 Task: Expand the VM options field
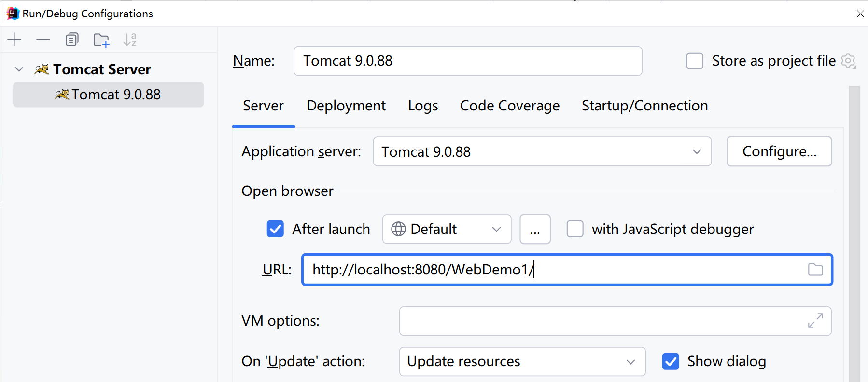[815, 321]
